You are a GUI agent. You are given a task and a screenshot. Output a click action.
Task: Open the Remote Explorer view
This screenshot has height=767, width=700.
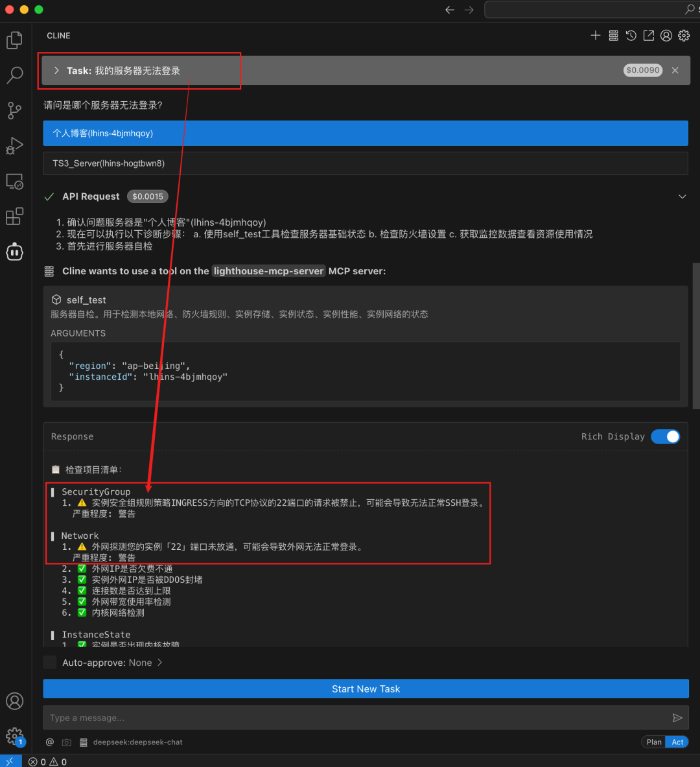pyautogui.click(x=15, y=182)
